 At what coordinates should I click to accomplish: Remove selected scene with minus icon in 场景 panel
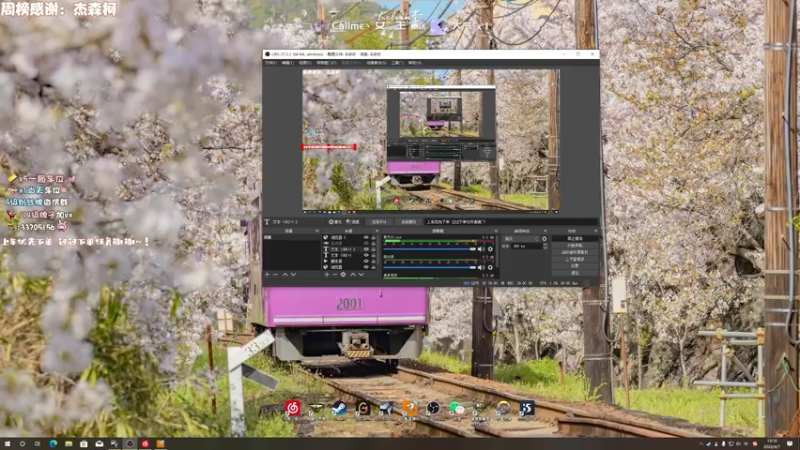coord(275,274)
